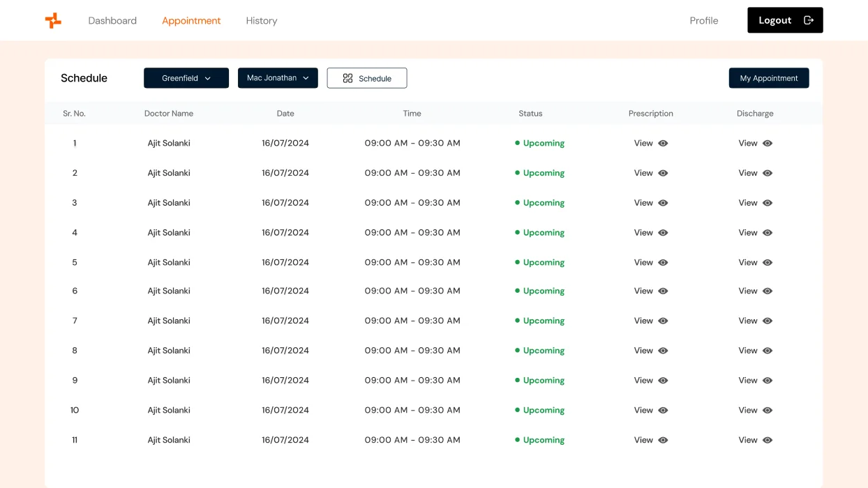Open Prescription View link in row 3
Image resolution: width=868 pixels, height=488 pixels.
pos(643,203)
